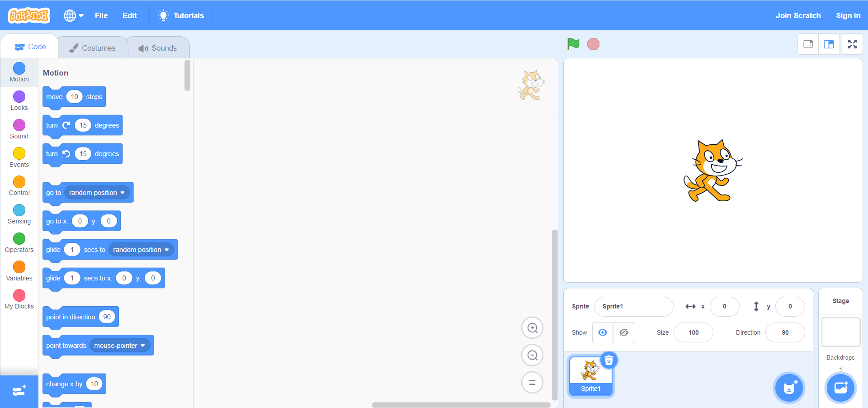868x408 pixels.
Task: Delete Sprite1 using the trash icon
Action: [609, 361]
